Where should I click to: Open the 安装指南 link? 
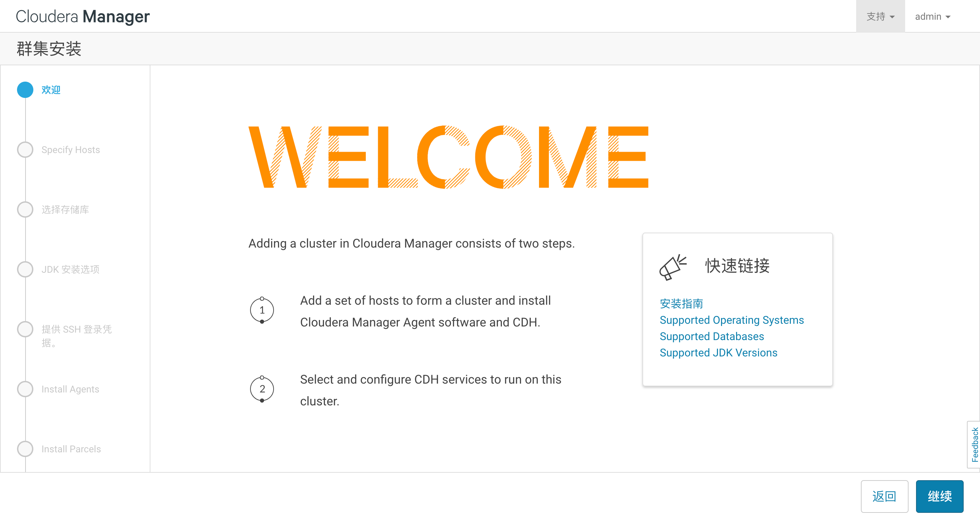[681, 303]
